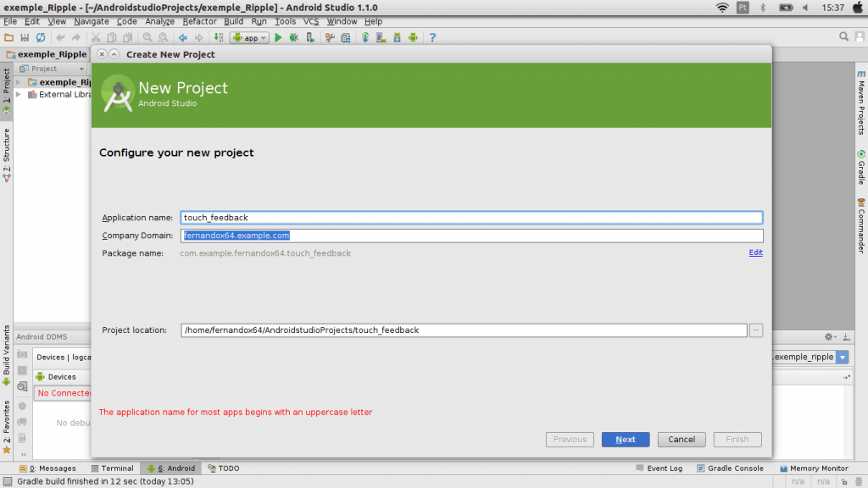Open the Messages tool window tab
The height and width of the screenshot is (488, 868).
(x=47, y=468)
